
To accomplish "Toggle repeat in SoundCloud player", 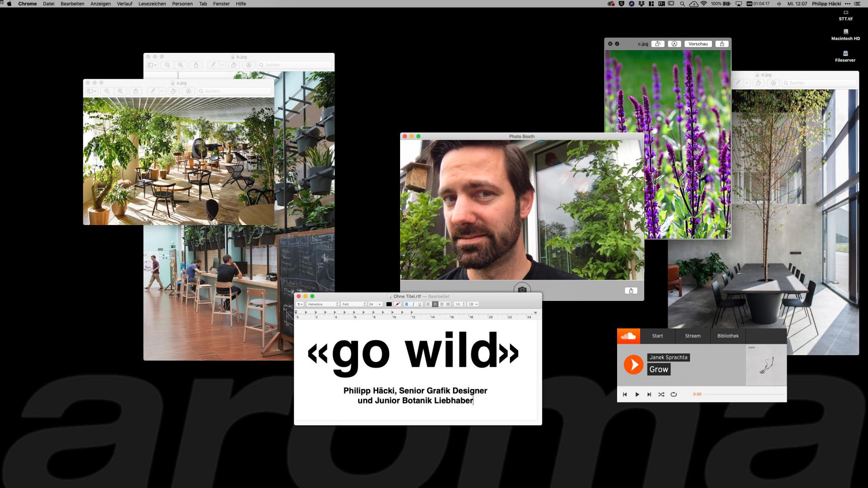I will coord(674,394).
